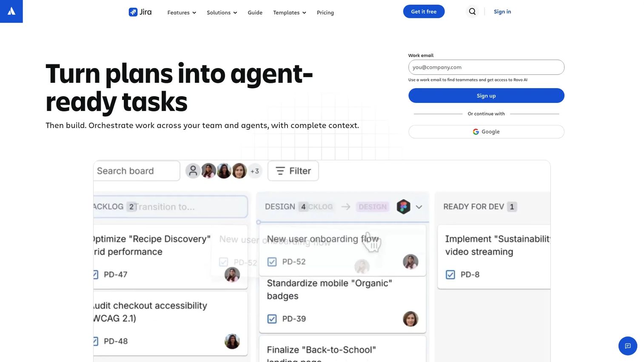Select the unassigned user silhouette icon
Image resolution: width=644 pixels, height=362 pixels.
(x=193, y=171)
